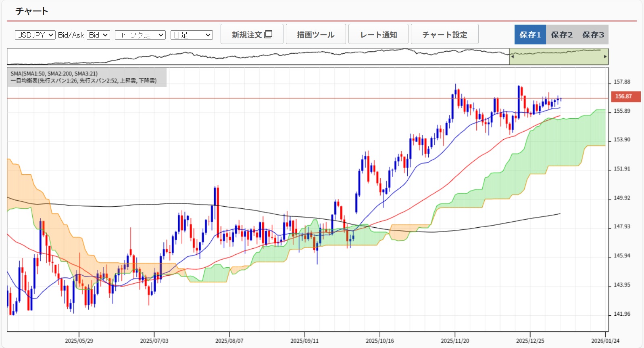644x348 pixels.
Task: Click the popup window icon on 新規注文
Action: 268,34
